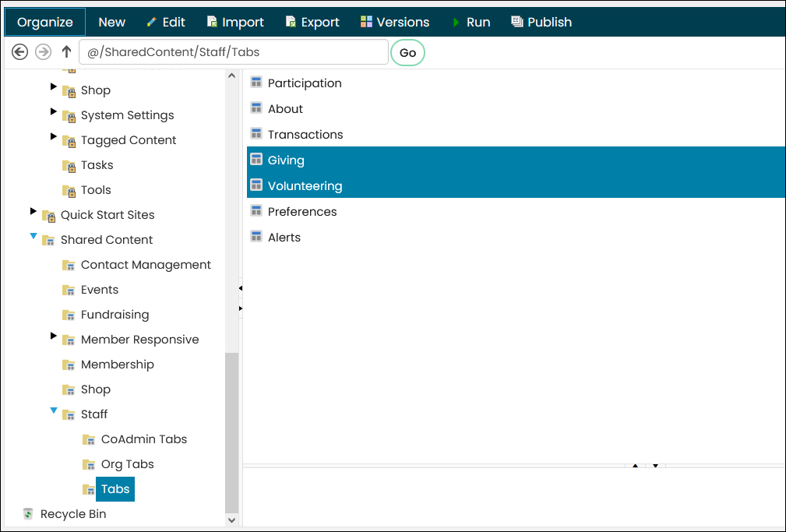Click tree scrollbar down arrow

point(231,520)
